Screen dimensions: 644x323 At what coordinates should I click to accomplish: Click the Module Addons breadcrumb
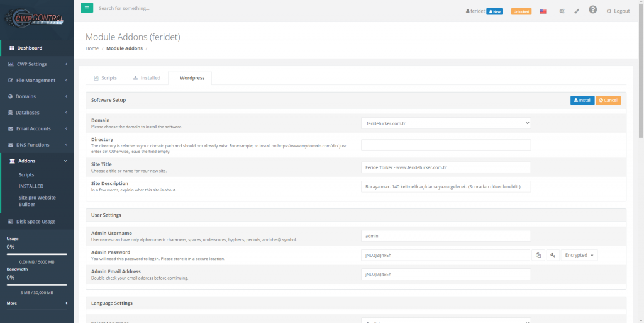click(125, 48)
